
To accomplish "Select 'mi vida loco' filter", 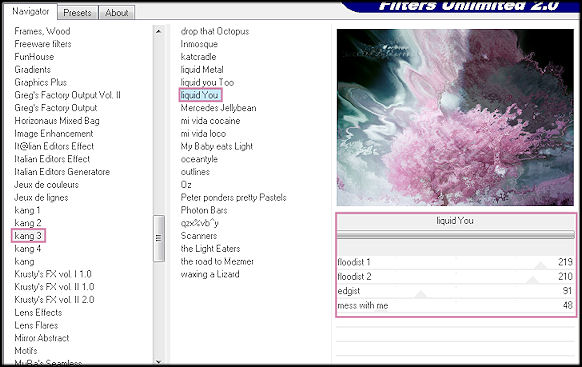I will [203, 134].
